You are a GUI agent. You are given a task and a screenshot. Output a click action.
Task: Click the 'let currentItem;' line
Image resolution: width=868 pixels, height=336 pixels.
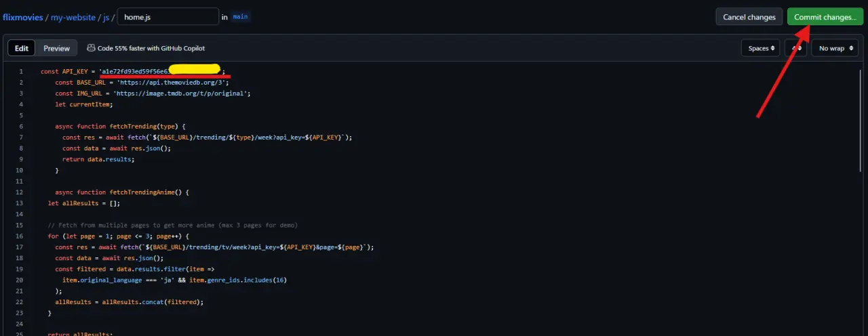point(84,104)
